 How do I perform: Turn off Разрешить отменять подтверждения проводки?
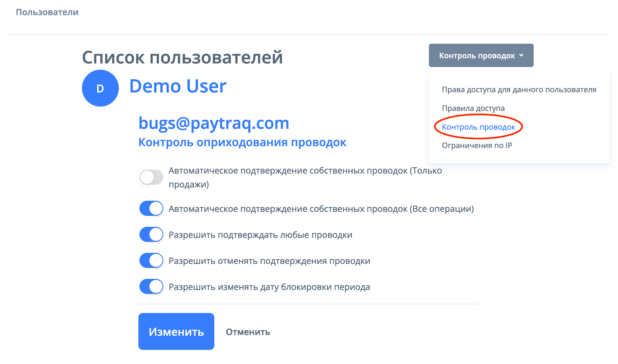click(151, 260)
